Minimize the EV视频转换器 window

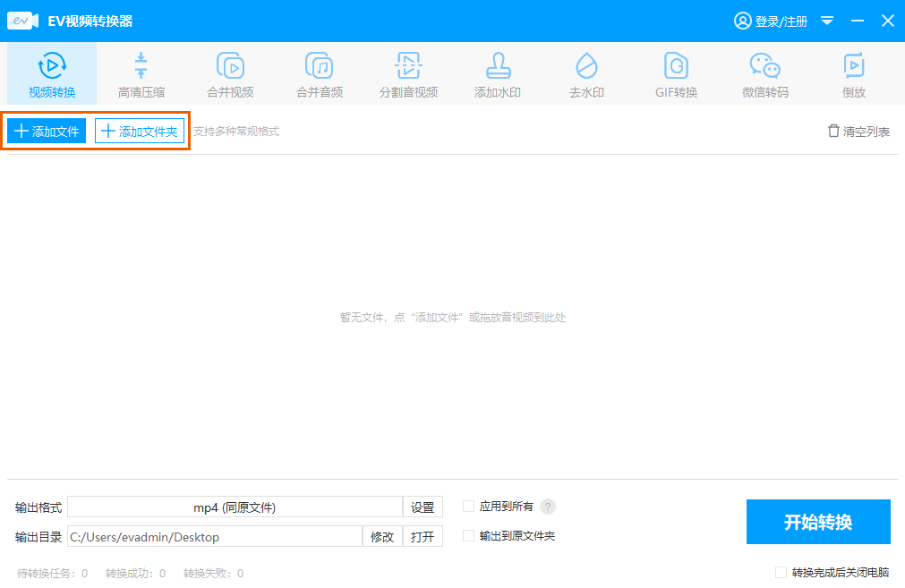point(858,21)
